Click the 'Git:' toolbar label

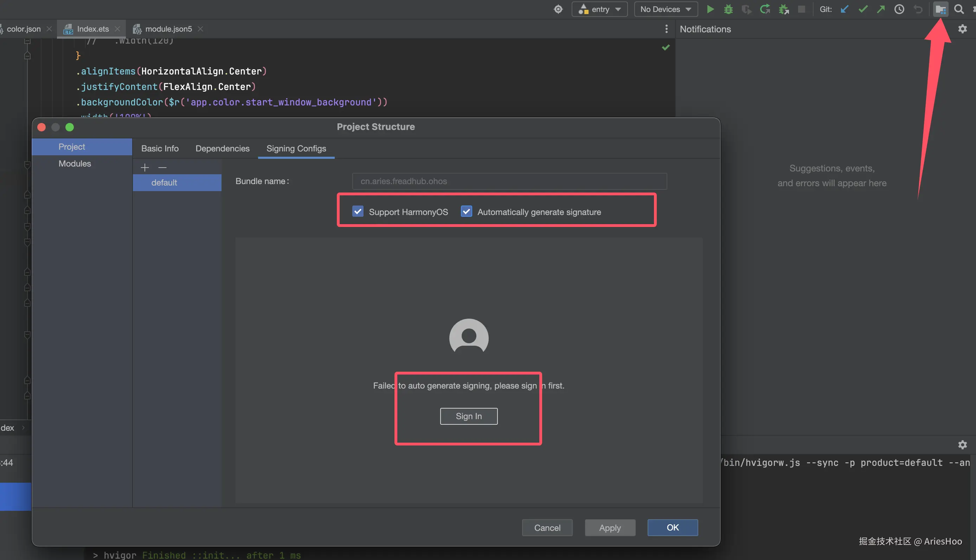826,9
